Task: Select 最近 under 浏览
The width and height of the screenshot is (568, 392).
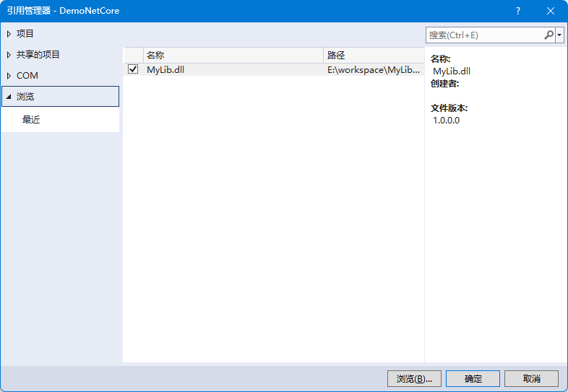Action: click(x=31, y=120)
